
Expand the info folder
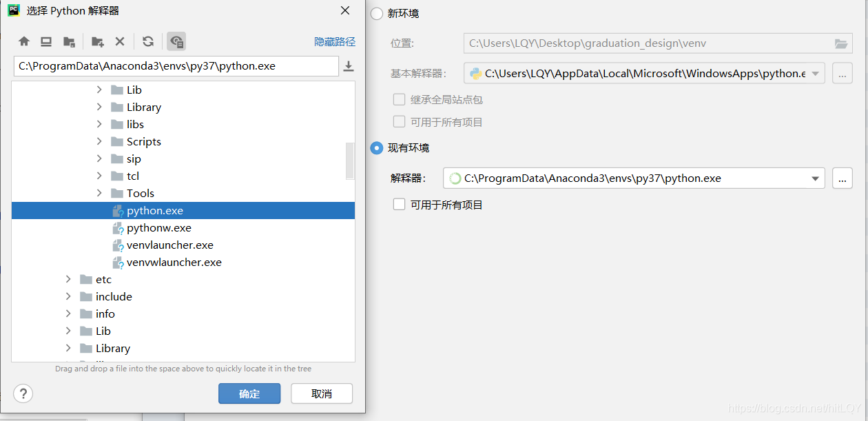[x=68, y=314]
